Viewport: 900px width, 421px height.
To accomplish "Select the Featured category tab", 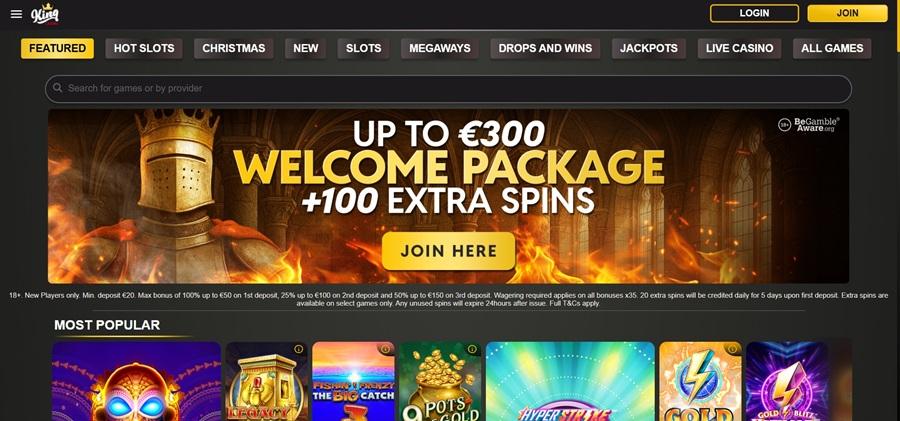I will pyautogui.click(x=57, y=48).
